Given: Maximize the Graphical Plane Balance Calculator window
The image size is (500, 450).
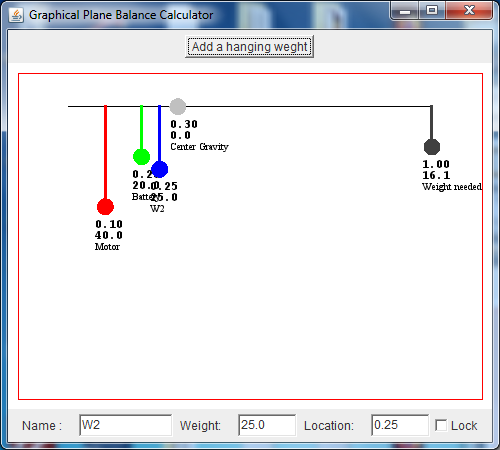Looking at the screenshot, I should click(x=432, y=11).
